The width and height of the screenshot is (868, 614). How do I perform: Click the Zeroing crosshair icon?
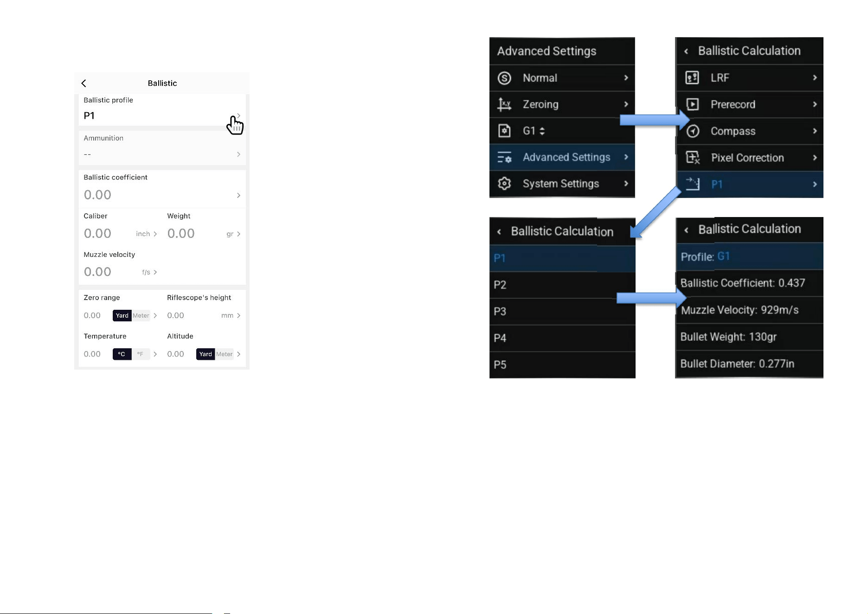(504, 104)
